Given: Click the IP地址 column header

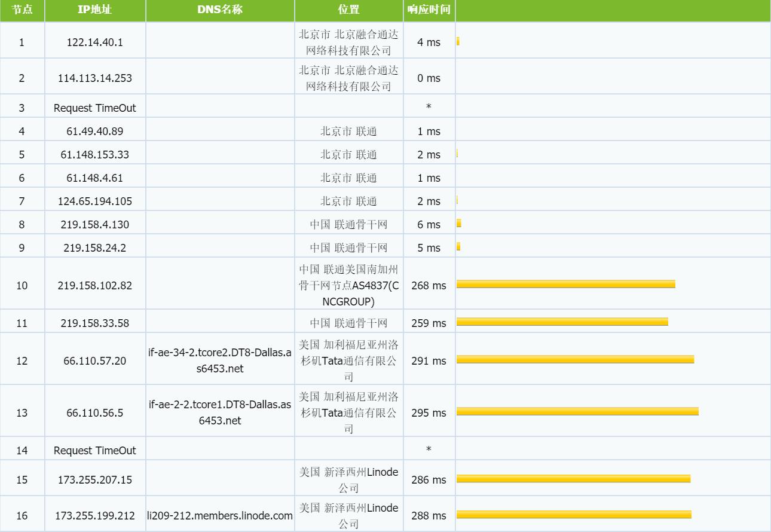Looking at the screenshot, I should tap(95, 10).
